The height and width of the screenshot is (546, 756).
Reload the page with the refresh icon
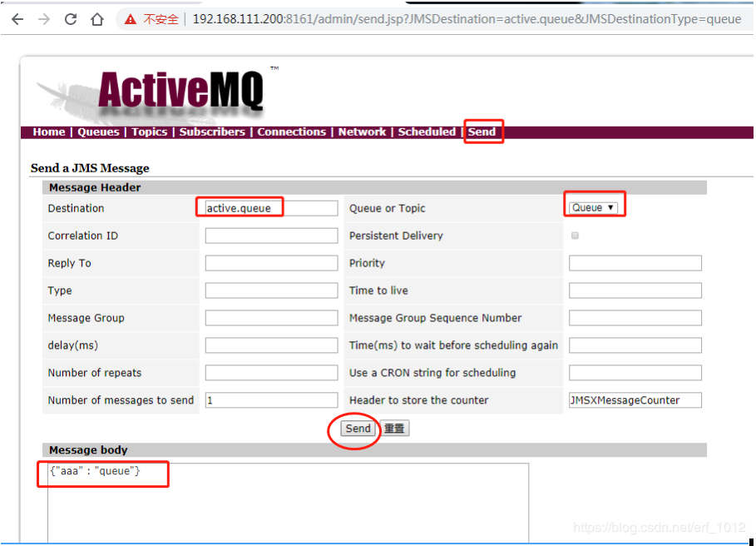71,19
